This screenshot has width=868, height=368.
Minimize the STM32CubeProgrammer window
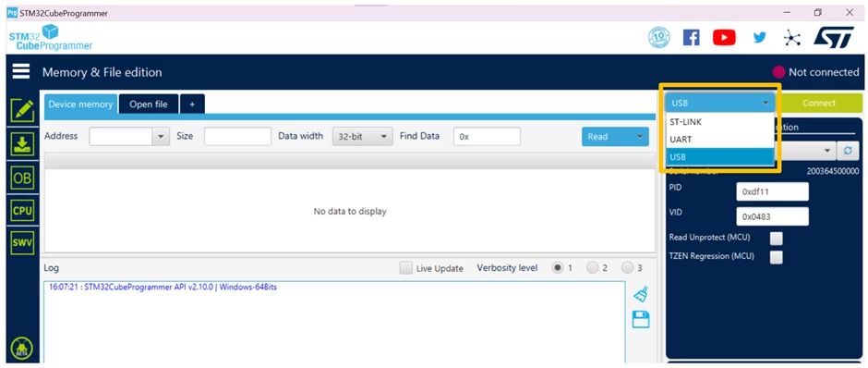pyautogui.click(x=787, y=13)
